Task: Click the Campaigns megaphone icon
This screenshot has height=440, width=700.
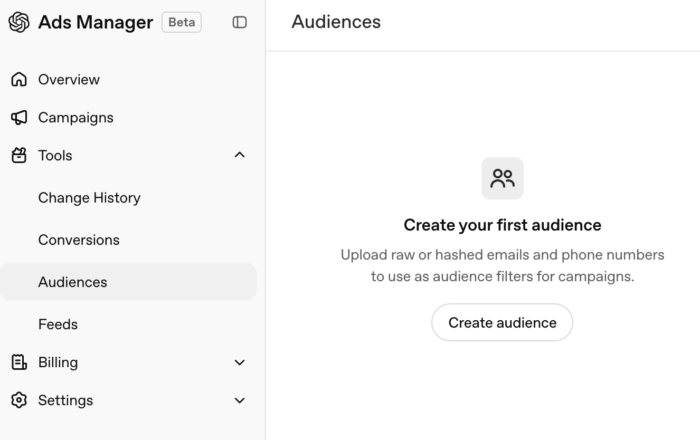Action: coord(19,117)
